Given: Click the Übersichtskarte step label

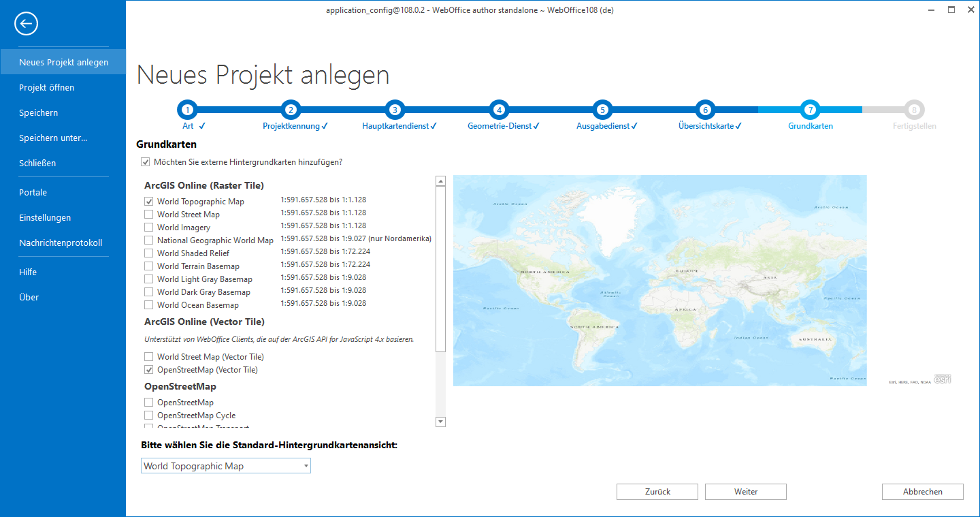Looking at the screenshot, I should (x=706, y=126).
